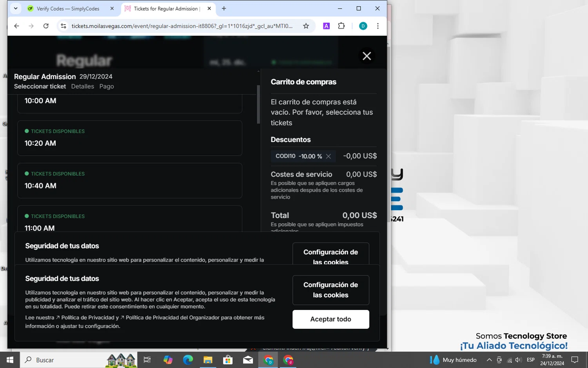The width and height of the screenshot is (588, 368).
Task: Click the CODI10 -10.00 % discount chip
Action: click(x=303, y=156)
